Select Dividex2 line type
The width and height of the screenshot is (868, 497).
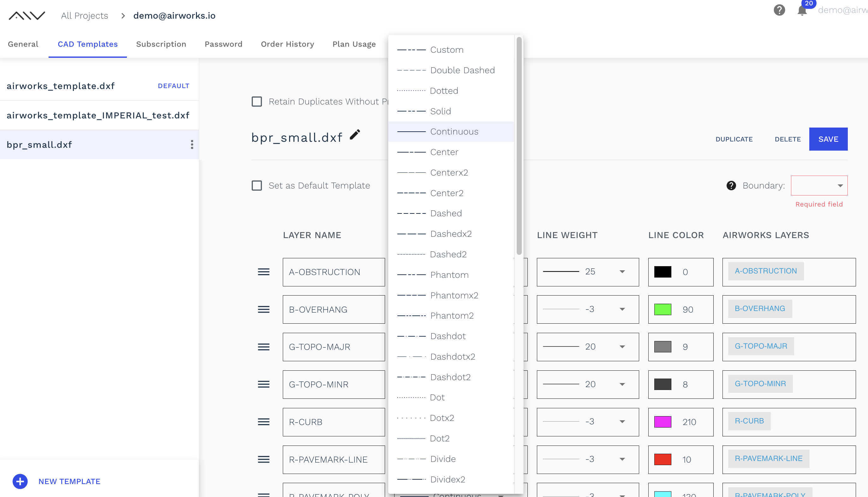pos(451,479)
